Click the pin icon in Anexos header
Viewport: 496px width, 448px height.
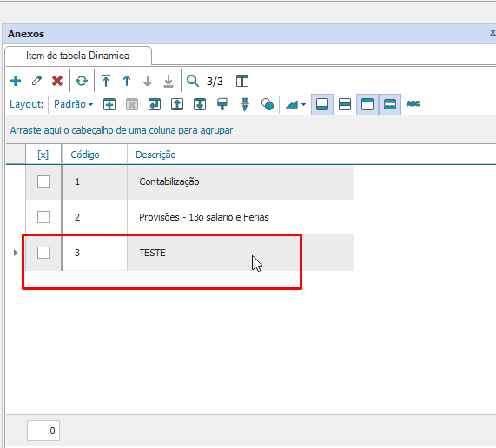(x=493, y=34)
